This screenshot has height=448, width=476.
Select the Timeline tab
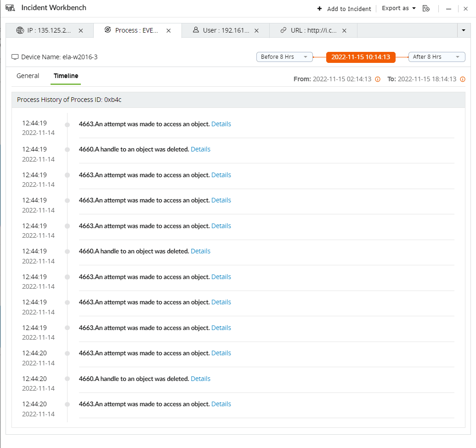point(65,76)
